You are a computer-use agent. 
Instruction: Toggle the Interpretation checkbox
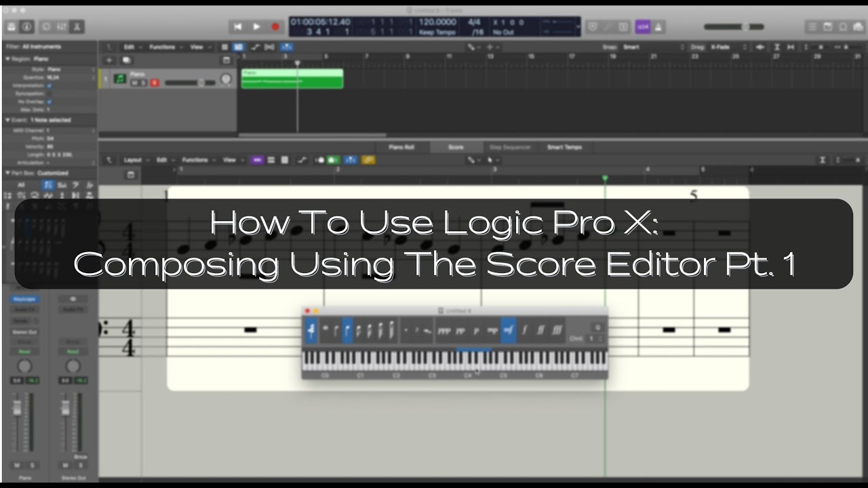50,85
